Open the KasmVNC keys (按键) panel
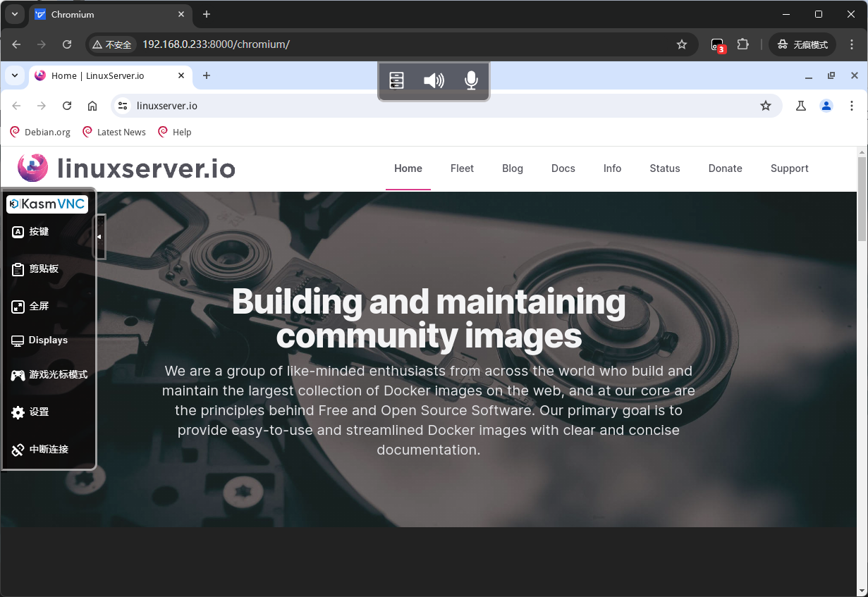868x597 pixels. [x=30, y=231]
